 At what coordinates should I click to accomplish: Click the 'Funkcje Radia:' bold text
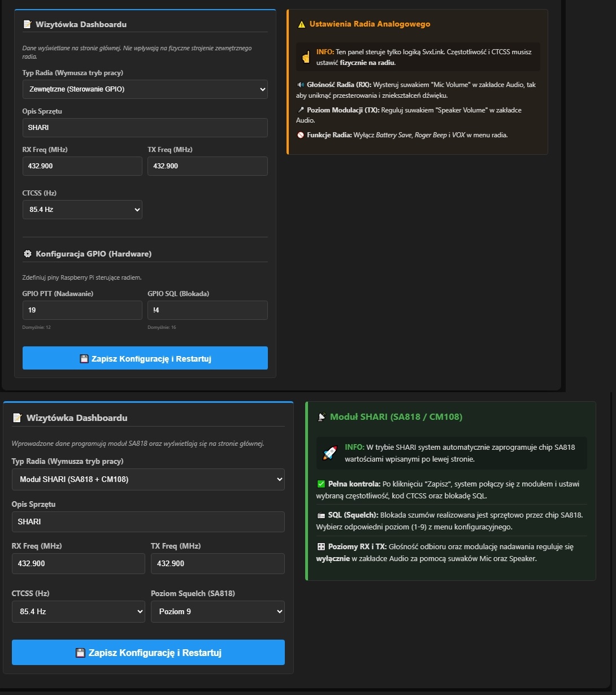point(330,135)
